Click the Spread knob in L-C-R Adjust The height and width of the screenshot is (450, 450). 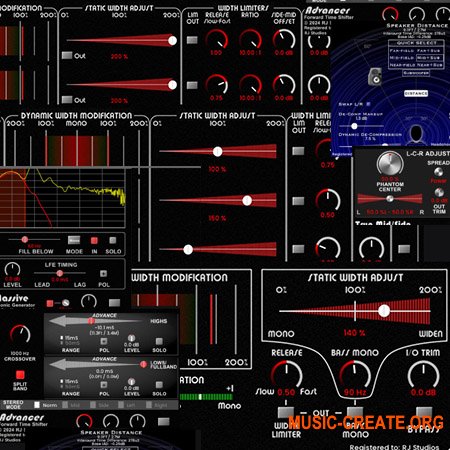point(438,172)
